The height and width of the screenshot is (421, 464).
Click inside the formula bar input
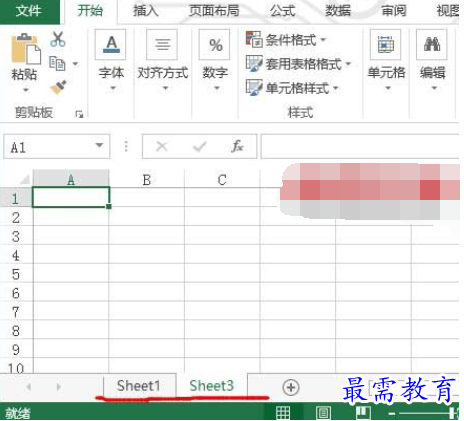(x=360, y=147)
